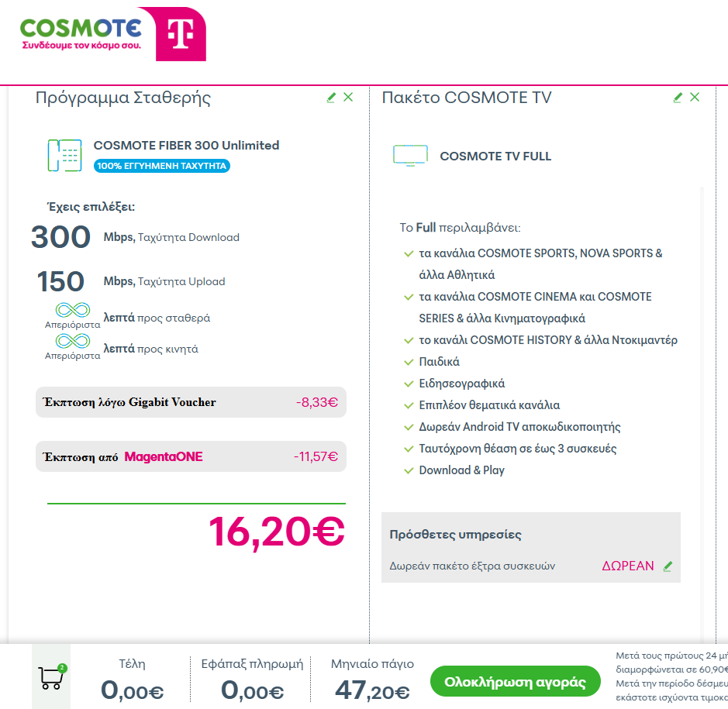Viewport: 728px width, 709px height.
Task: Edit the free extra devices add-on
Action: tap(668, 566)
